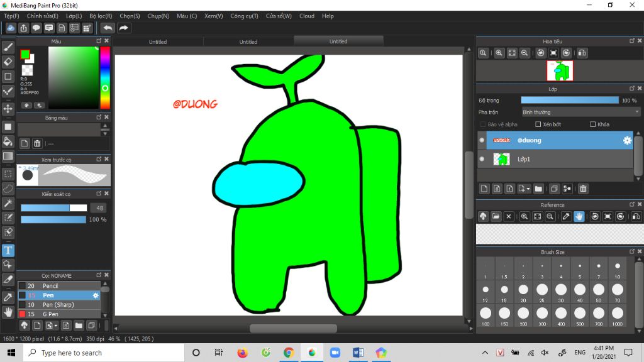Select the Gradient tool
The image size is (644, 362).
pyautogui.click(x=8, y=156)
